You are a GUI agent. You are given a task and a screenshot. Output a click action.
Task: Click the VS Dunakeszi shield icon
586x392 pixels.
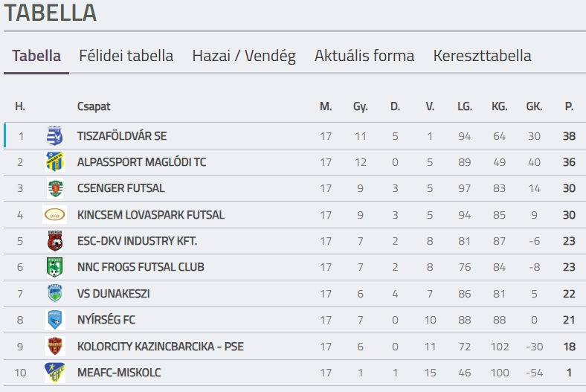[x=54, y=293]
